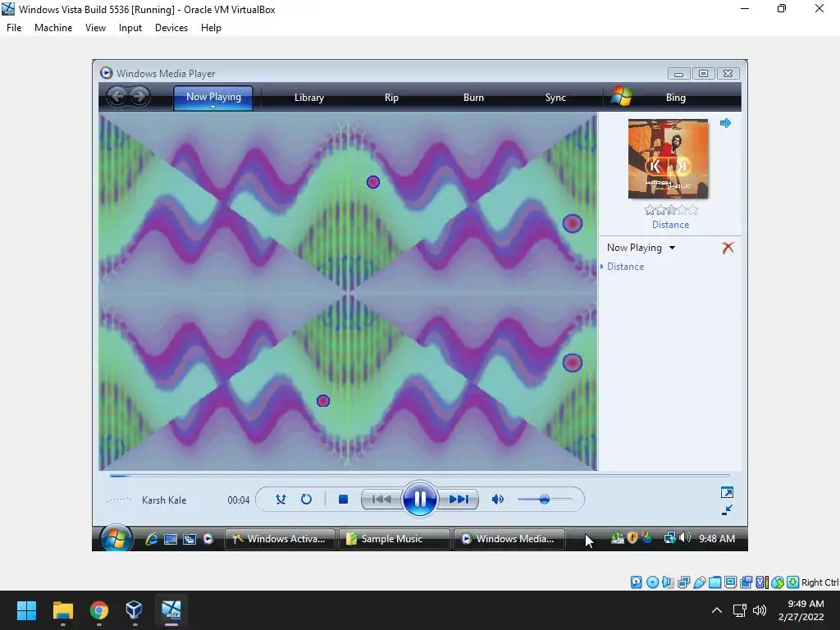Image resolution: width=840 pixels, height=630 pixels.
Task: Click VirtualBox optical disc status icon
Action: tap(652, 582)
